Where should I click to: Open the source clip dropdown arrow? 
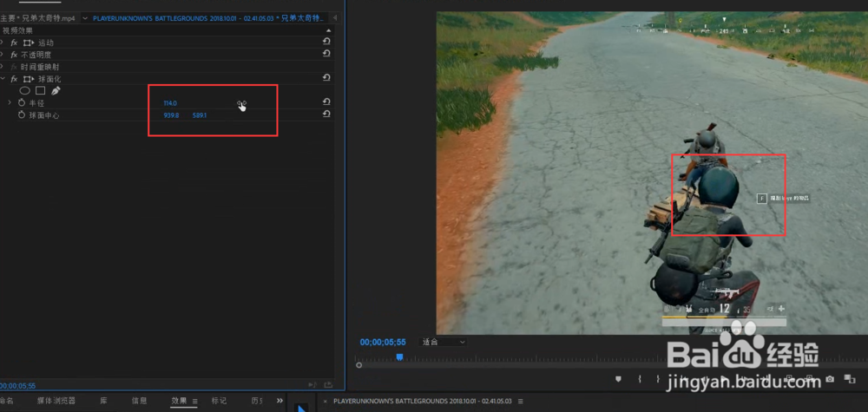pos(85,18)
